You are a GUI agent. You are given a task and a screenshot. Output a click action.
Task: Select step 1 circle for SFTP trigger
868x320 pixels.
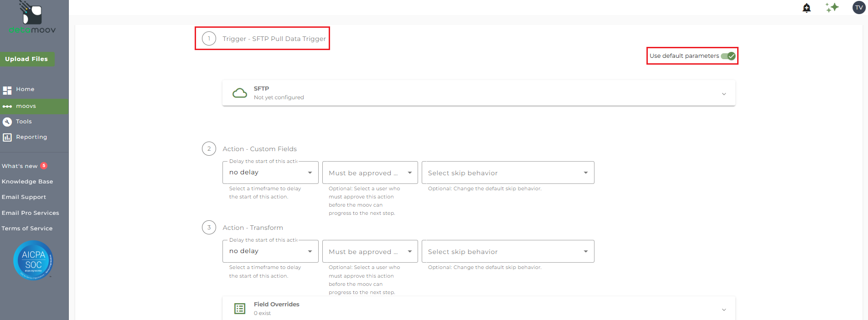point(209,39)
